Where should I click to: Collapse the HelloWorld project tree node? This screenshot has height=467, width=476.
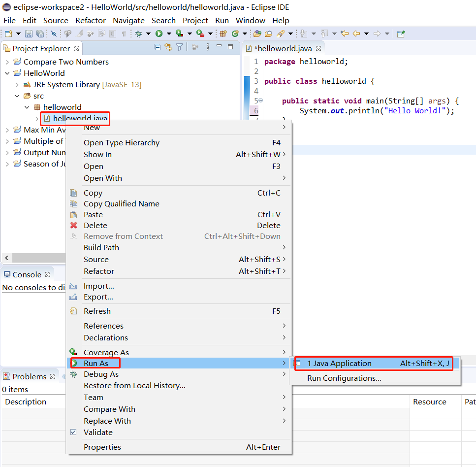point(7,73)
